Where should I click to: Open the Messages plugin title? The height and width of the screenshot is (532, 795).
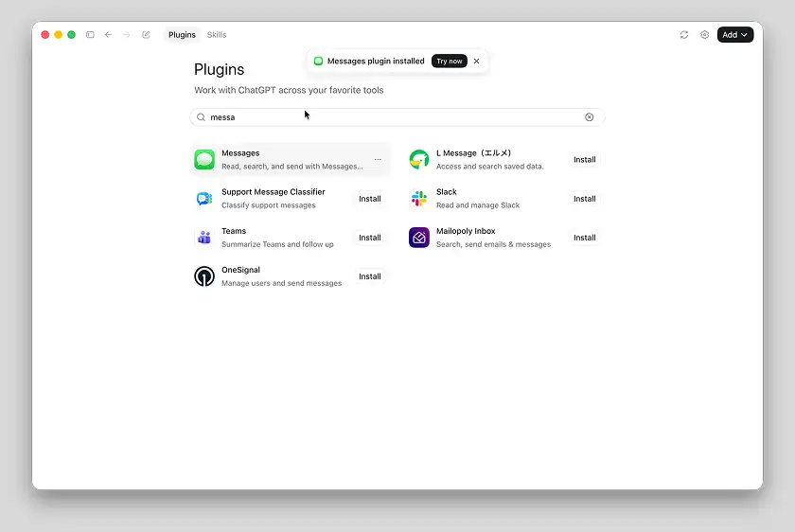[240, 153]
